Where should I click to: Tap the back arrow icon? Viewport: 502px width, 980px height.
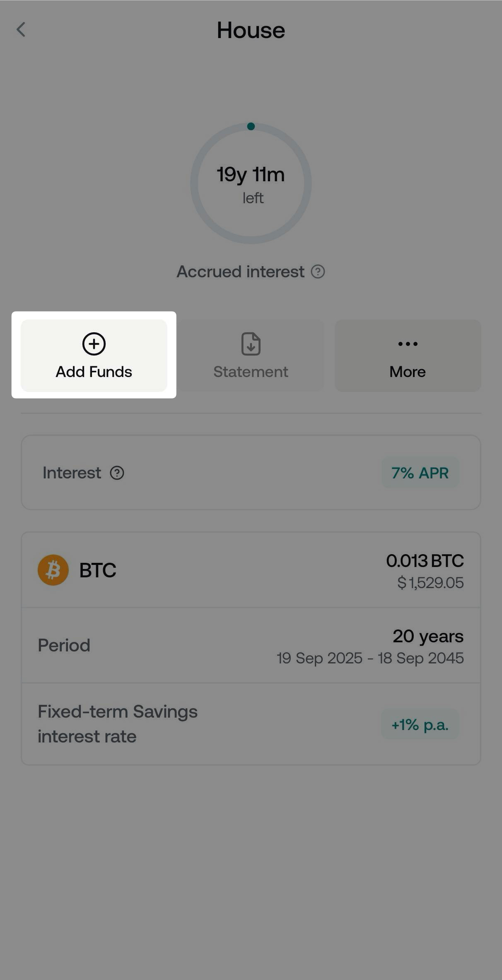coord(21,30)
